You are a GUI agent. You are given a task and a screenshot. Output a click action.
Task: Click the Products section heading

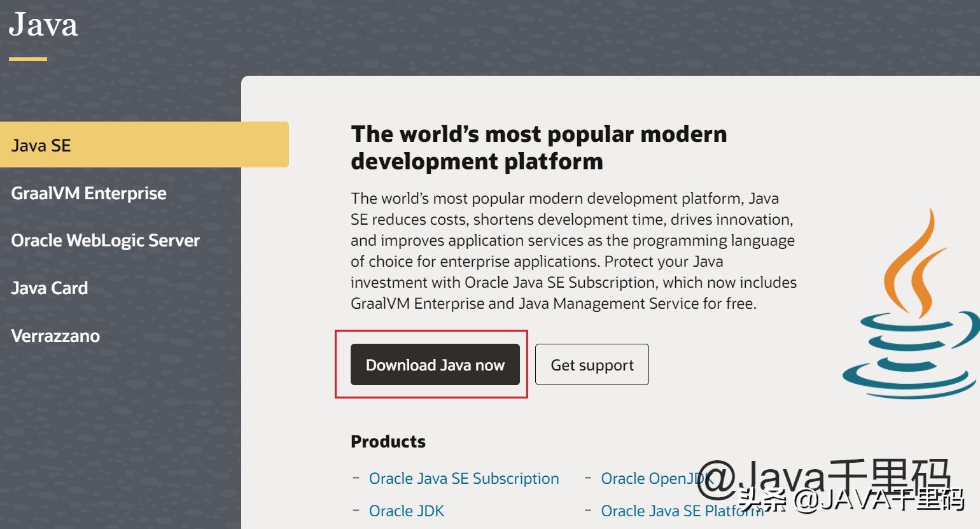coord(388,442)
